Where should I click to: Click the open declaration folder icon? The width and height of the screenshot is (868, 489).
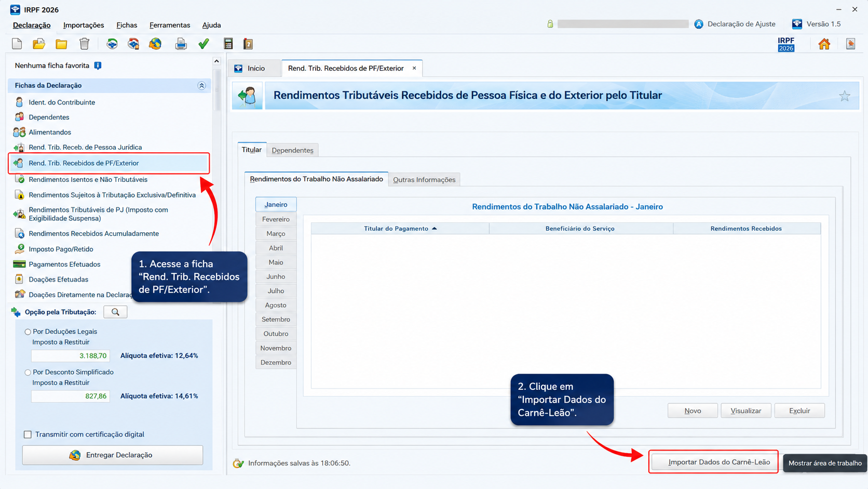point(39,44)
